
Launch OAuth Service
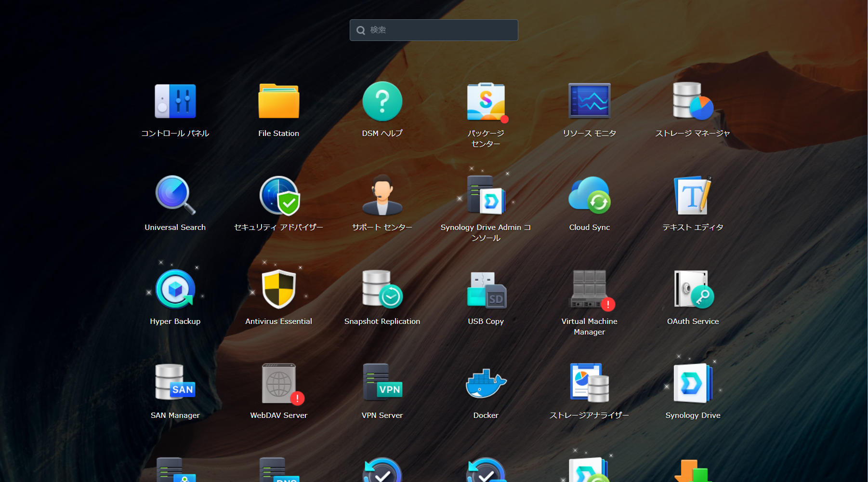pyautogui.click(x=693, y=289)
